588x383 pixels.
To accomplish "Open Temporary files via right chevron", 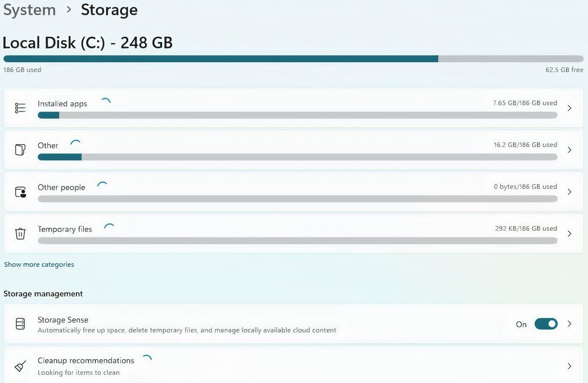I will (569, 234).
